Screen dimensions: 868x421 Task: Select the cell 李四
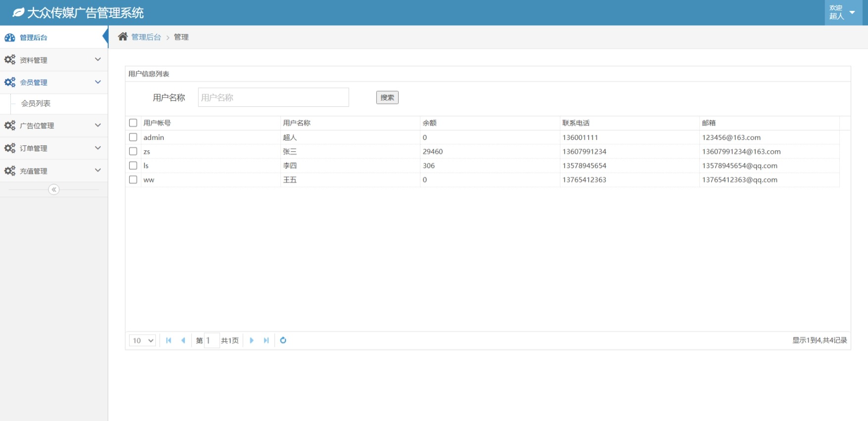pos(350,166)
